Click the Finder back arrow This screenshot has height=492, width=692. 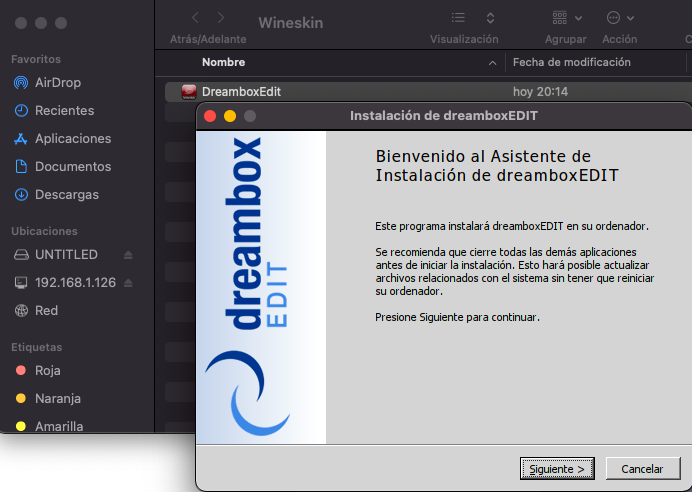tap(195, 18)
